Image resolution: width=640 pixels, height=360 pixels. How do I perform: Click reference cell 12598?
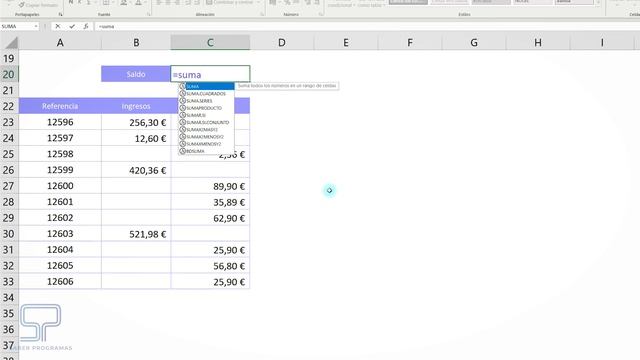60,154
